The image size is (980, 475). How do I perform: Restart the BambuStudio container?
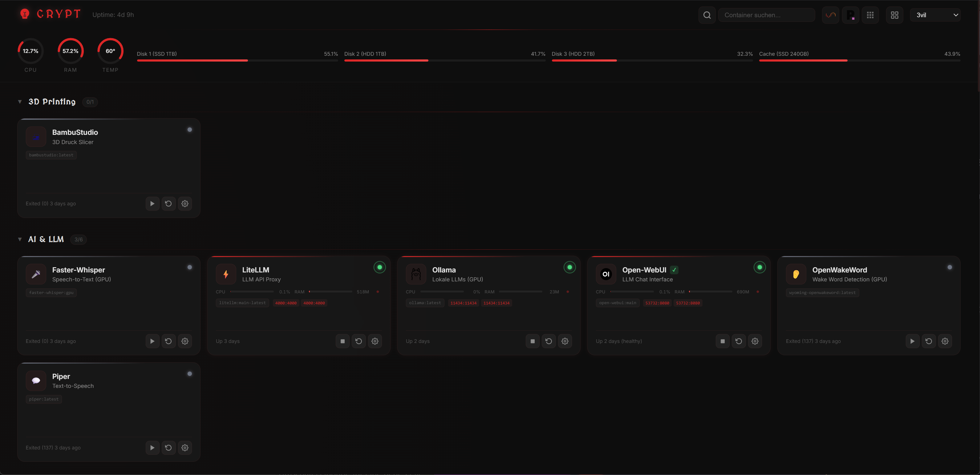click(168, 203)
